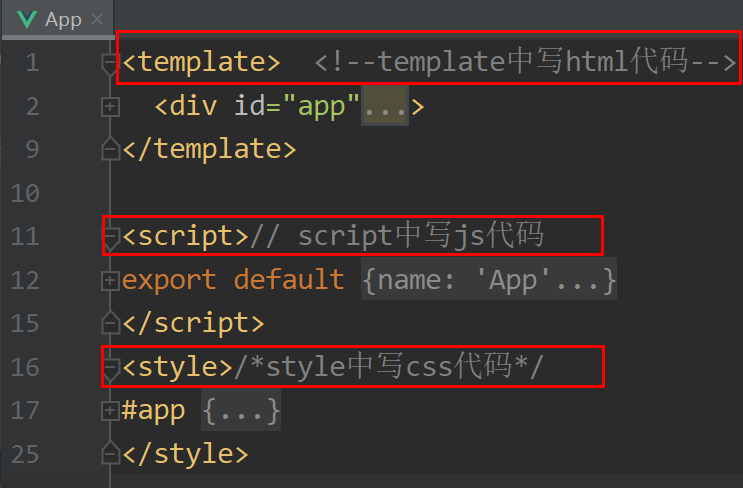Image resolution: width=743 pixels, height=488 pixels.
Task: Click the "app" attribute value string
Action: 321,106
